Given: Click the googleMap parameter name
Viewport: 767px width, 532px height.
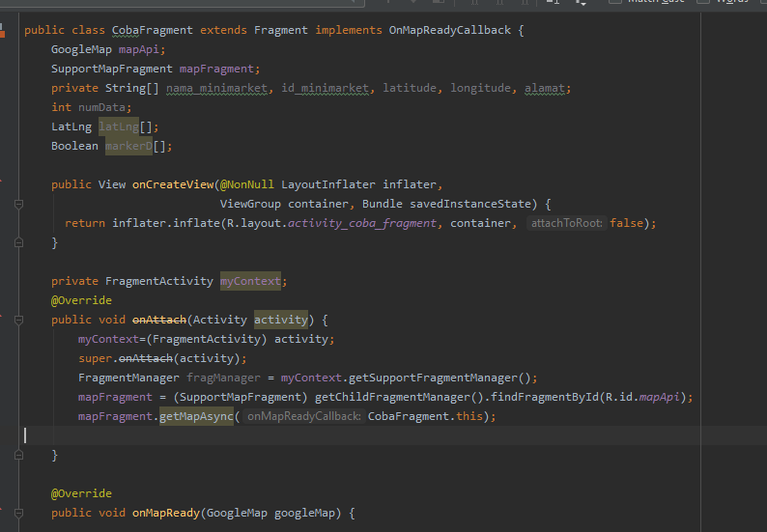Looking at the screenshot, I should tap(304, 513).
